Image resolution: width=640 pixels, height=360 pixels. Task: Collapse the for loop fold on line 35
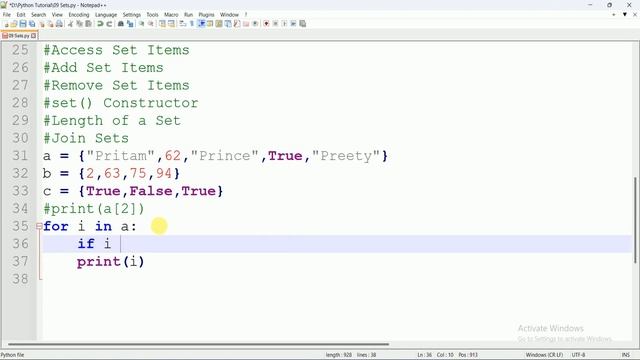(x=39, y=226)
